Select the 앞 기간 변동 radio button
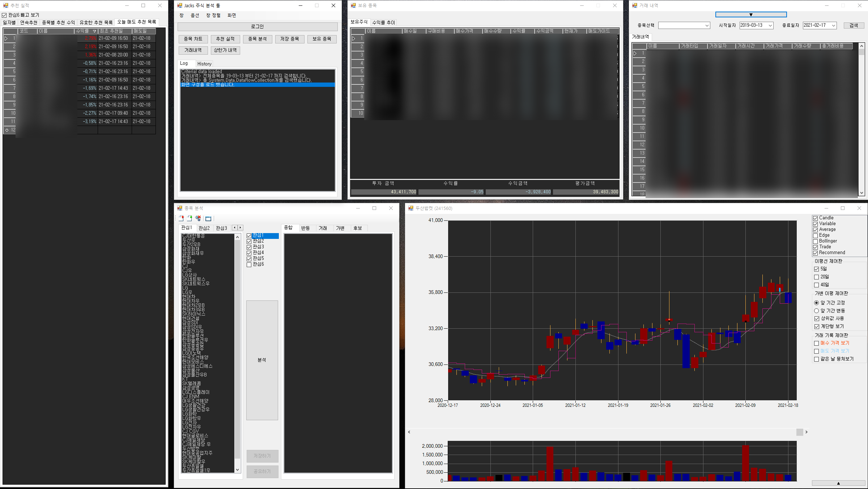The image size is (868, 489). (816, 311)
